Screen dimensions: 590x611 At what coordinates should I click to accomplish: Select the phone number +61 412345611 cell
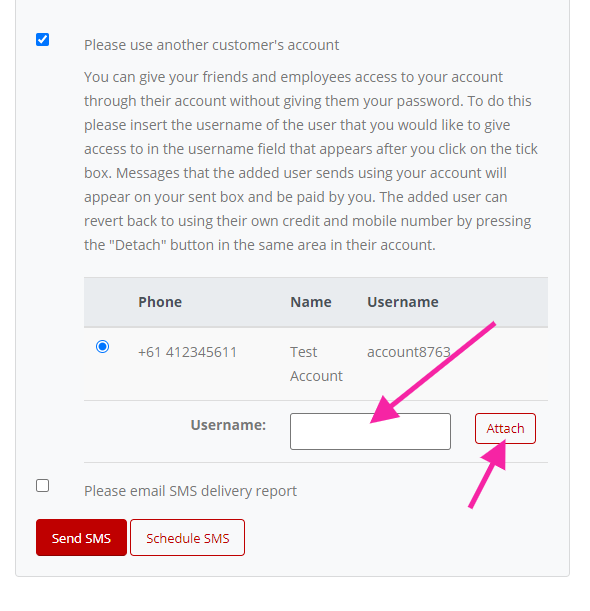[x=187, y=352]
